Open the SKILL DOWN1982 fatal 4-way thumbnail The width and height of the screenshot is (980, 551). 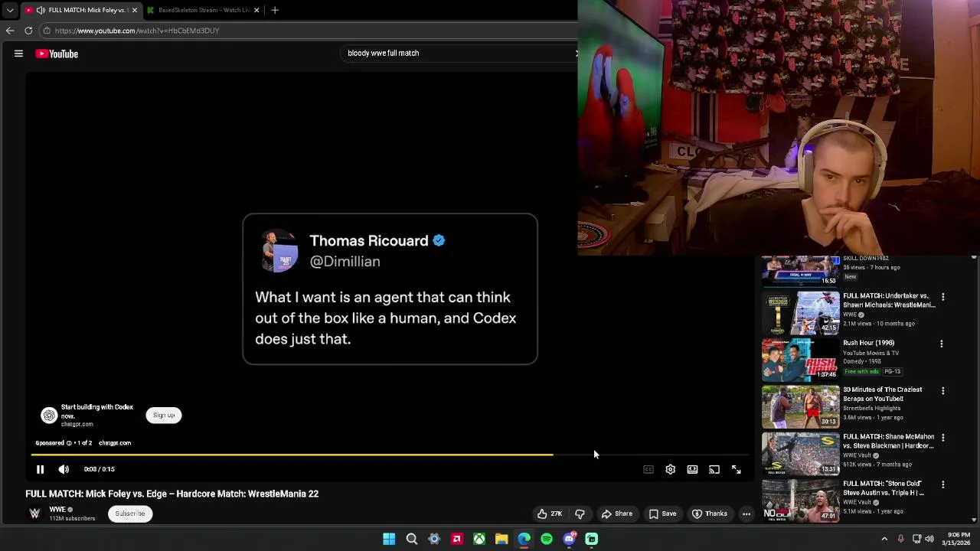click(801, 271)
